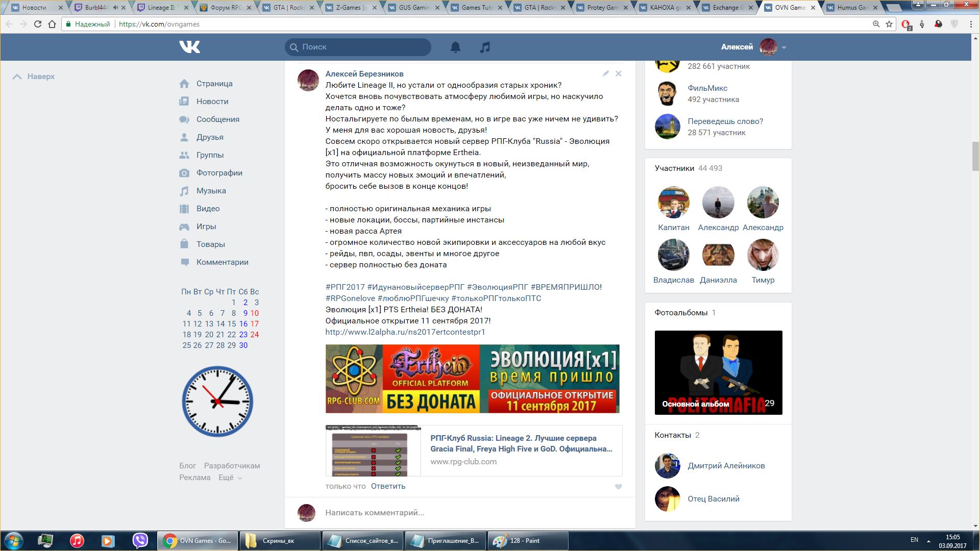
Task: Open Фотографии in left menu
Action: coord(219,173)
